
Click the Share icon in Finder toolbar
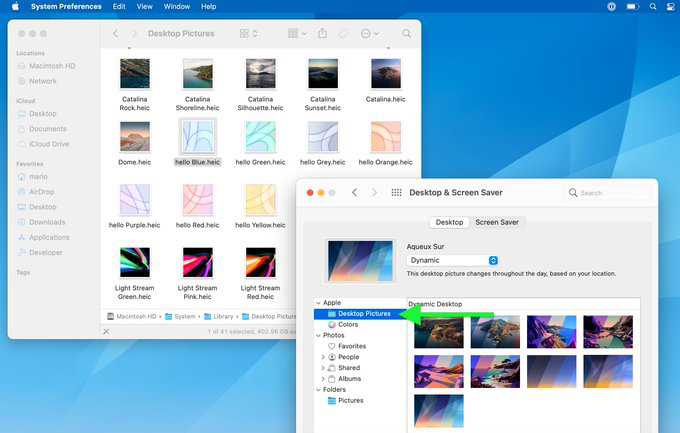[x=322, y=34]
